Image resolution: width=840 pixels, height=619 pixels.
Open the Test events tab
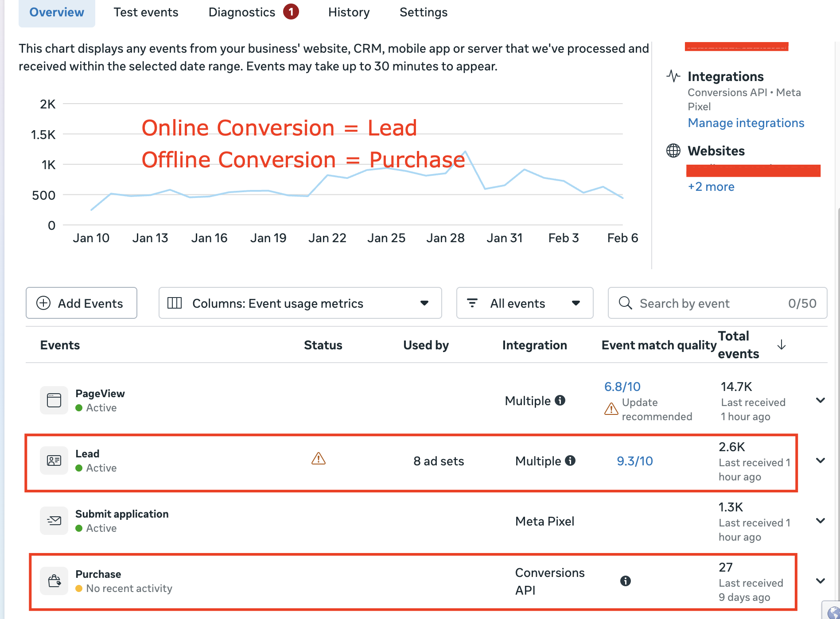coord(145,12)
